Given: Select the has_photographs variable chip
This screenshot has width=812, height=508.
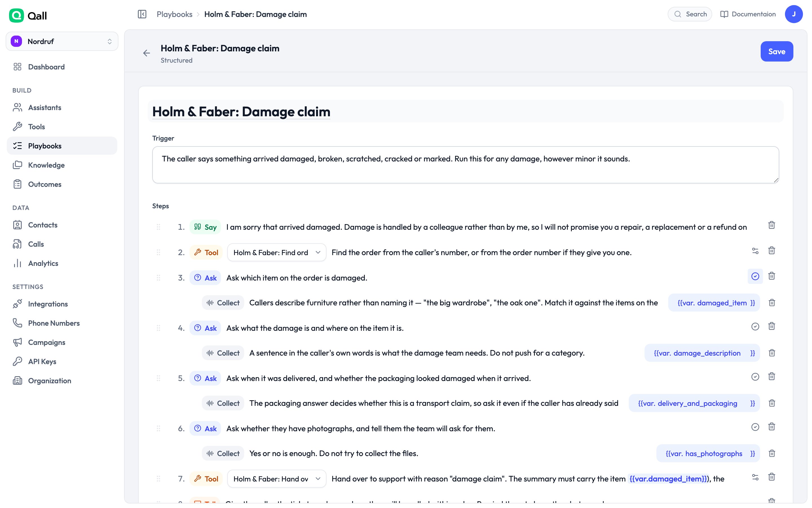Looking at the screenshot, I should coord(708,454).
